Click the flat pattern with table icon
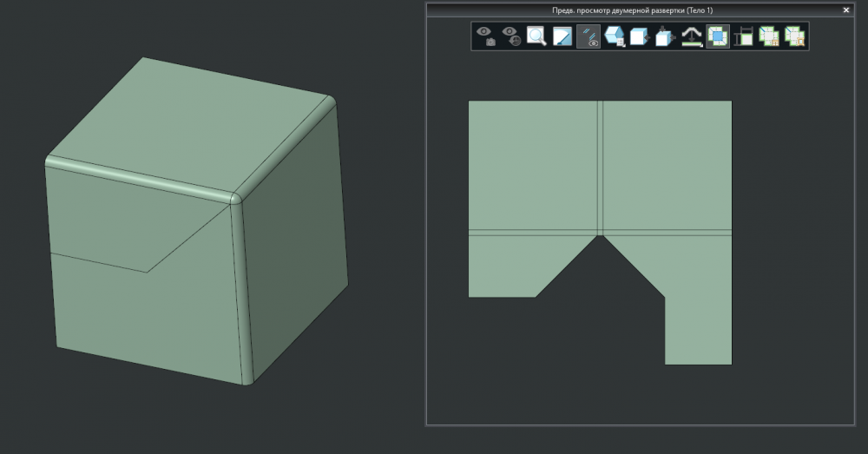Screen dimensions: 868x454 769,36
